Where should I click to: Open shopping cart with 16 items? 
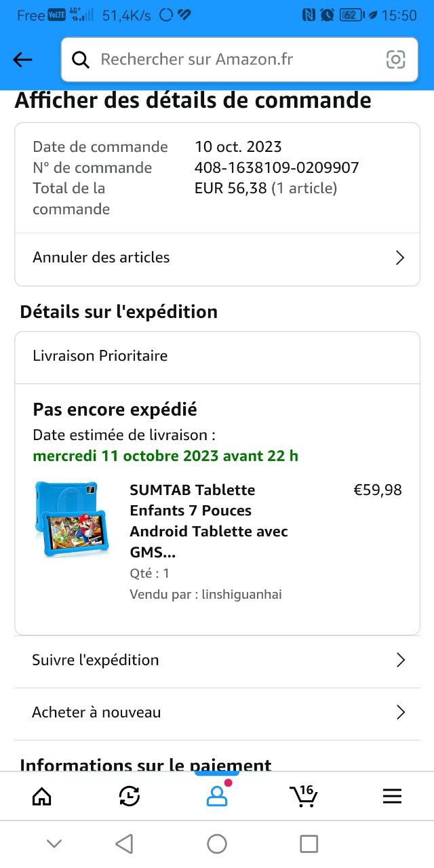click(303, 795)
